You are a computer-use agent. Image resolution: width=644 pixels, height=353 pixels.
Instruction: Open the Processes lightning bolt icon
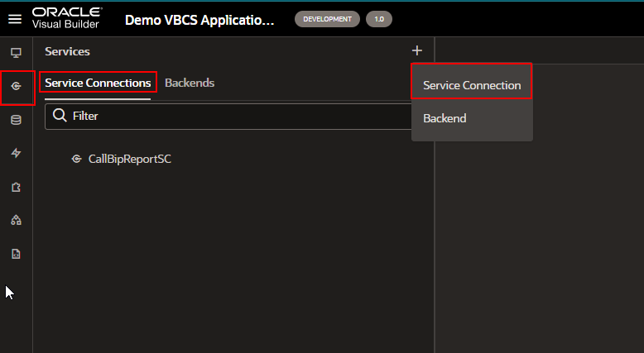point(16,153)
